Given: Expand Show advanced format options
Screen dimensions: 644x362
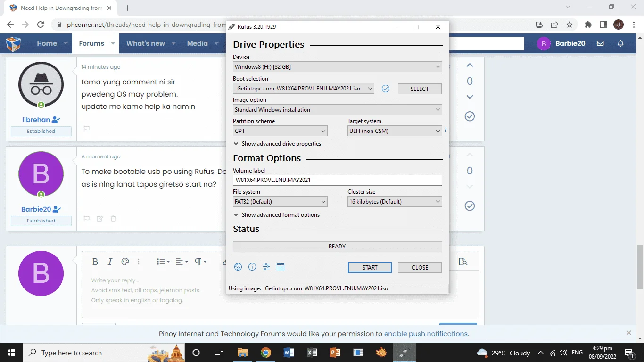Looking at the screenshot, I should [277, 215].
